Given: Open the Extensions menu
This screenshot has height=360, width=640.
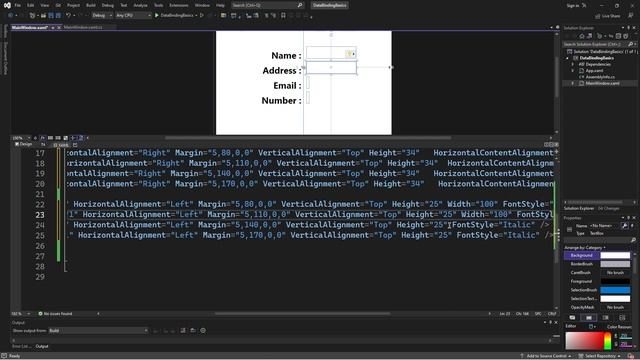Looking at the screenshot, I should coord(179,5).
